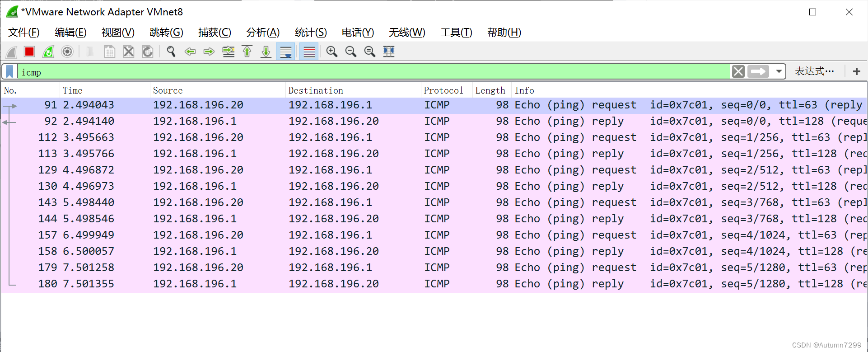The height and width of the screenshot is (352, 868).
Task: Click the Wireshark app icon in the title bar
Action: 12,12
